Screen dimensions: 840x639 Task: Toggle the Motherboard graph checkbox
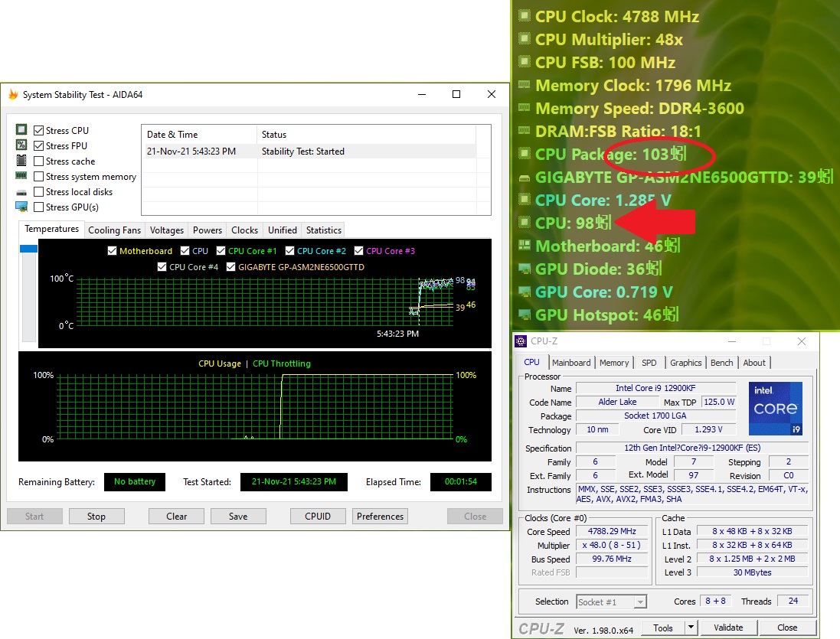pos(112,250)
